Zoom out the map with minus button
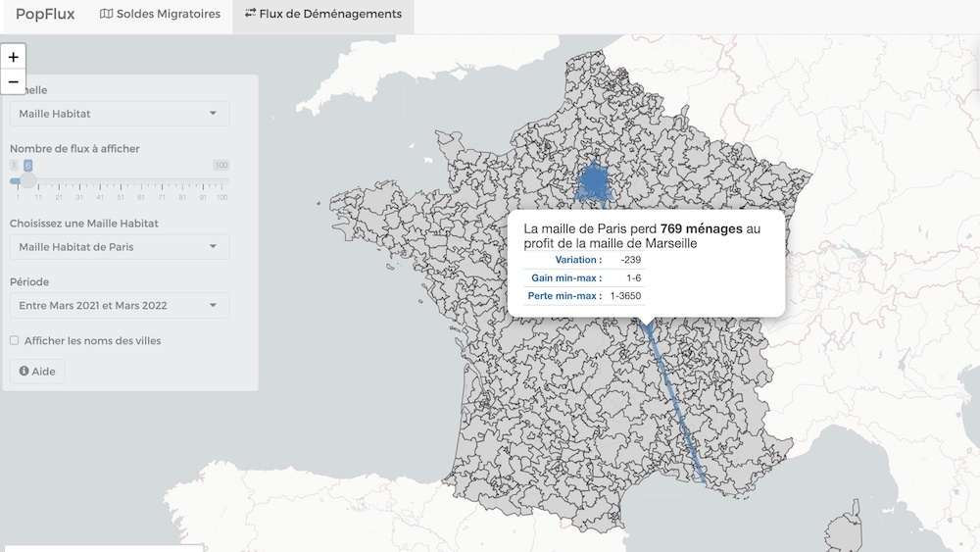980x552 pixels. click(13, 82)
